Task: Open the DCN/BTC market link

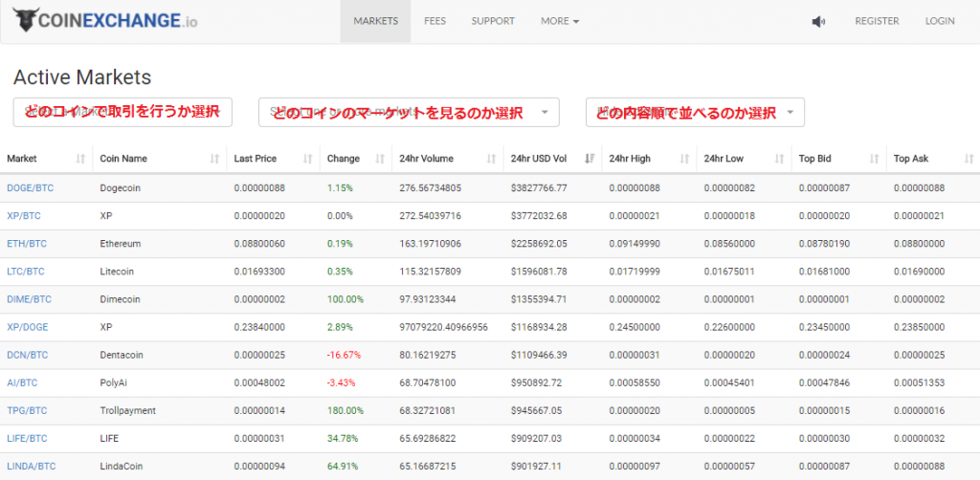Action: coord(28,355)
